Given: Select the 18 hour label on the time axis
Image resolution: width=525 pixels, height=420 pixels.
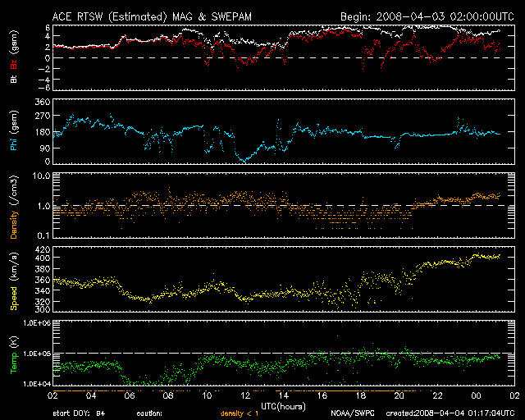Looking at the screenshot, I should [361, 396].
